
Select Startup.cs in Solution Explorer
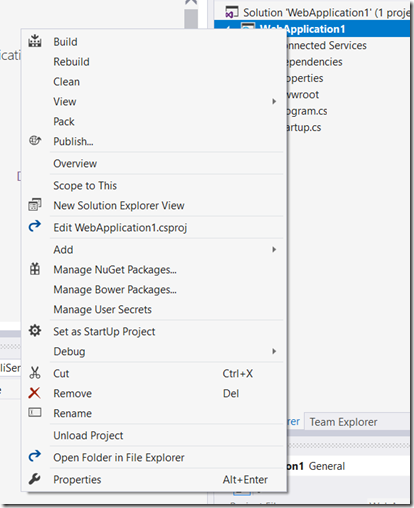(304, 127)
